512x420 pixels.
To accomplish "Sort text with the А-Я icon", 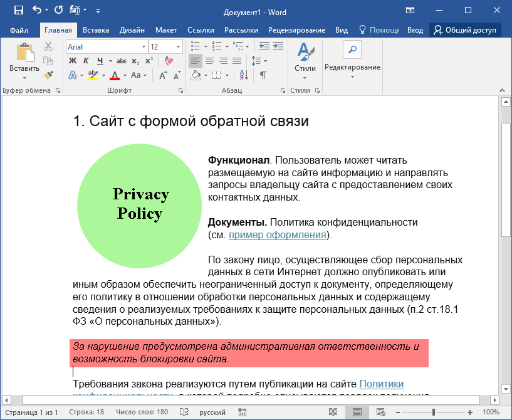I will tap(244, 75).
